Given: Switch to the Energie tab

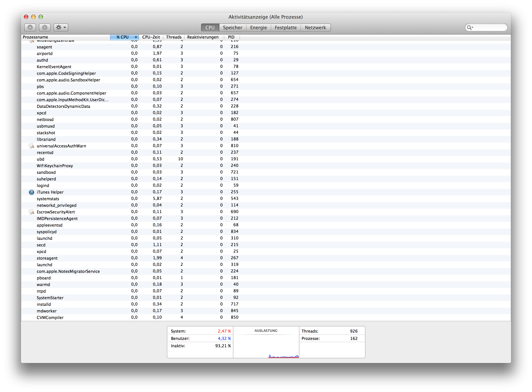Looking at the screenshot, I should click(x=258, y=28).
